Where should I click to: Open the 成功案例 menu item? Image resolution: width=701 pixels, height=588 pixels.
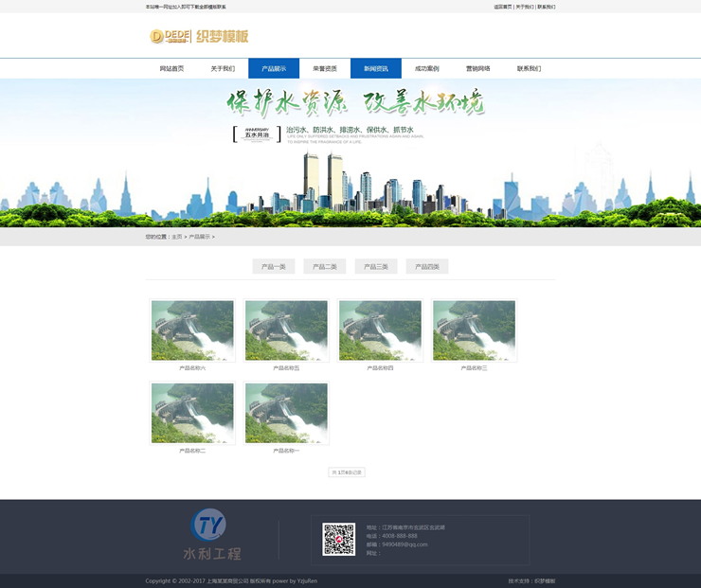coord(427,69)
